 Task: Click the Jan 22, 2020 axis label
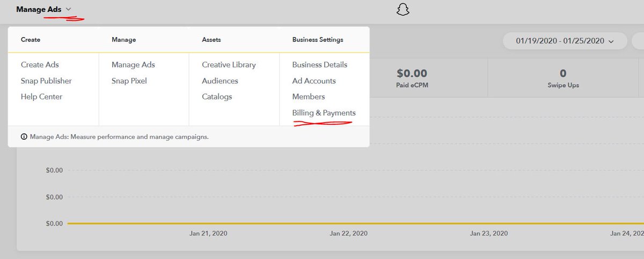click(348, 233)
